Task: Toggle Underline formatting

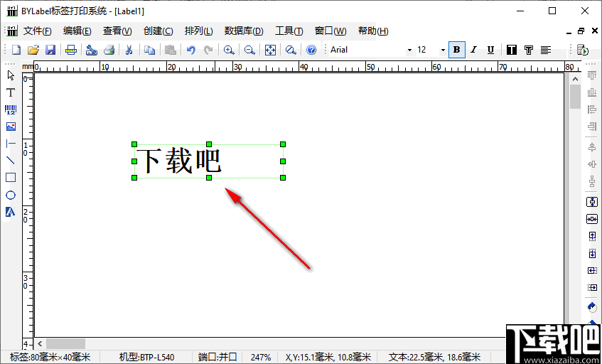Action: (x=490, y=50)
